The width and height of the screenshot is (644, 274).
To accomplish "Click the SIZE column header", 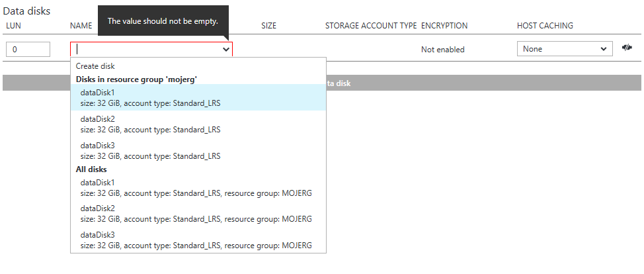I will 268,26.
